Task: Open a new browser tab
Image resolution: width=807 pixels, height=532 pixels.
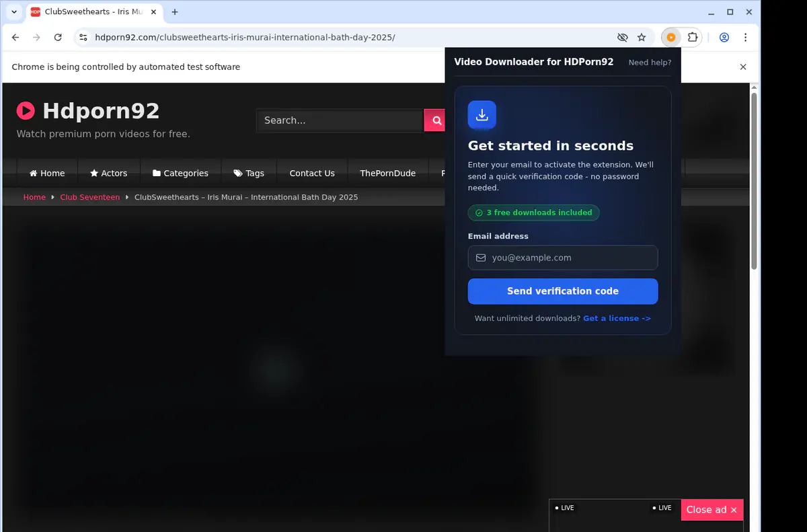Action: click(x=175, y=12)
